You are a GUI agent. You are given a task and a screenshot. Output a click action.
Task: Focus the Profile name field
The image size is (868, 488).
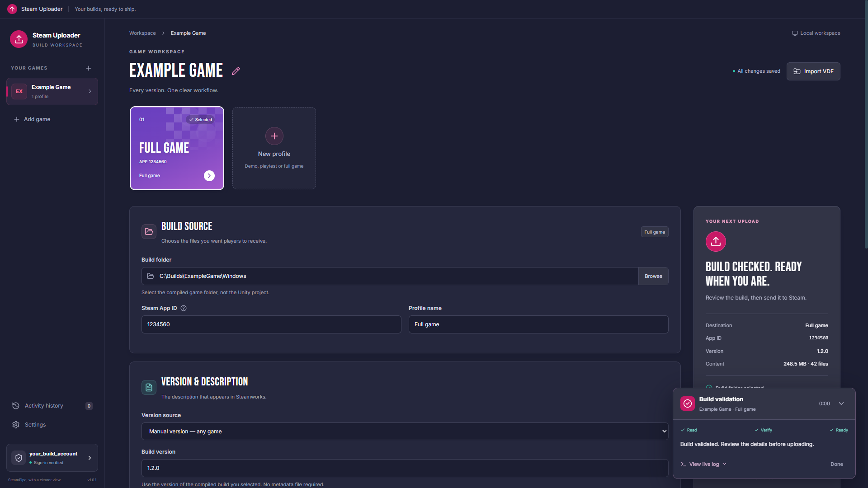pyautogui.click(x=538, y=324)
